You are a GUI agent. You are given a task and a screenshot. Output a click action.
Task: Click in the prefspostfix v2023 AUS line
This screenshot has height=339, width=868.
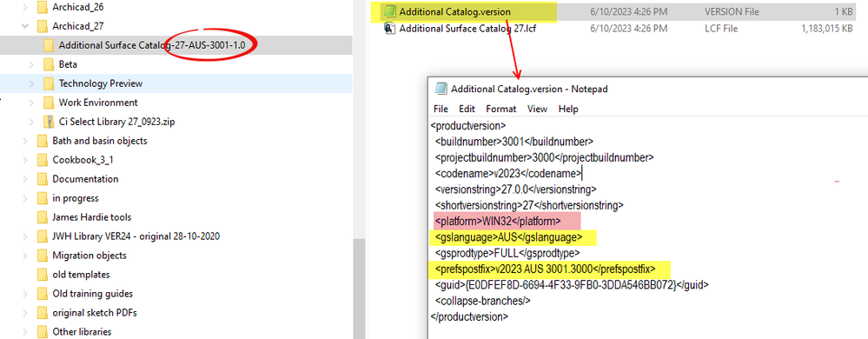point(546,269)
